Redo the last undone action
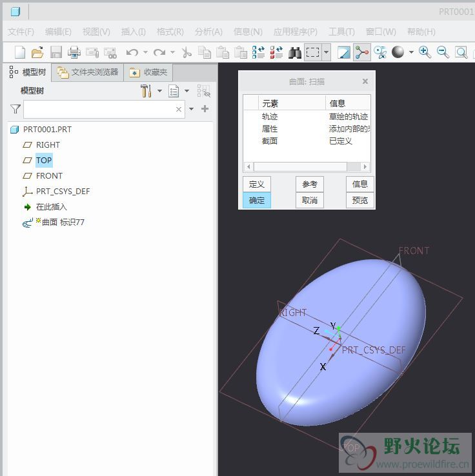The height and width of the screenshot is (476, 475). click(159, 52)
